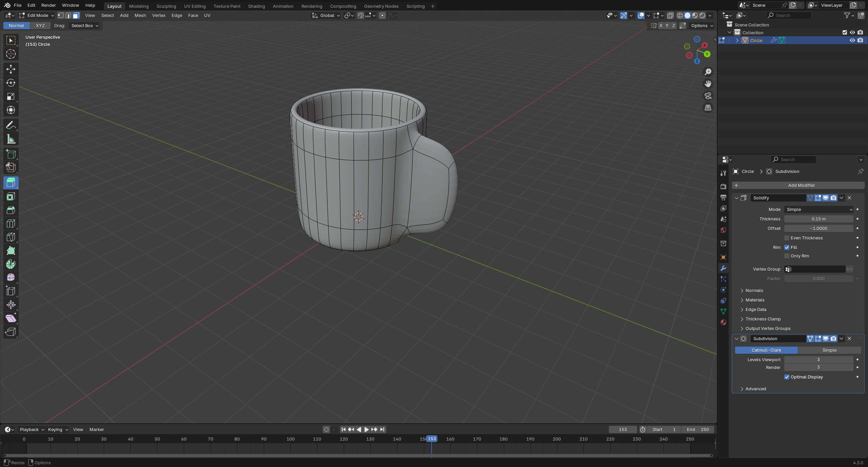The width and height of the screenshot is (868, 467).
Task: Expand the Advanced subdivision section
Action: (755, 389)
